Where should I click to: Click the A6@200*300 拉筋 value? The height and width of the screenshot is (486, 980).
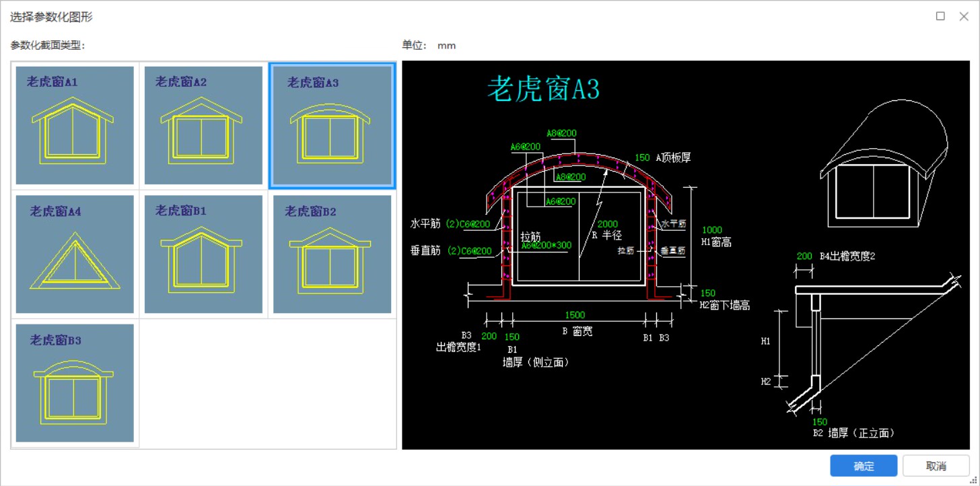(546, 246)
